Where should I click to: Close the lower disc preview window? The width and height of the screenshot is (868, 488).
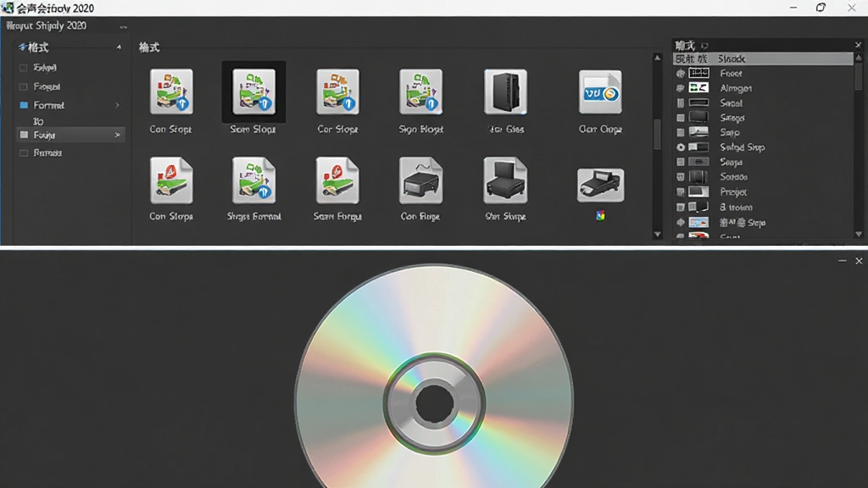click(x=859, y=261)
